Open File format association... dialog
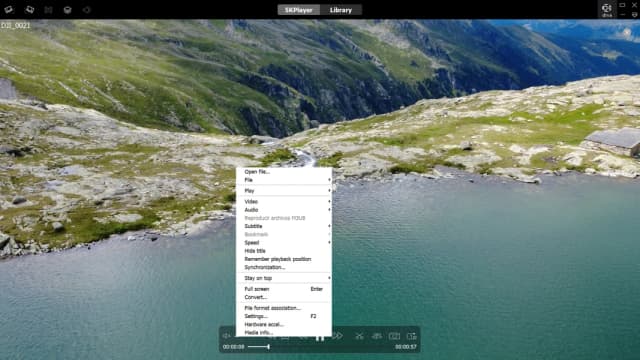The image size is (640, 360). click(284, 308)
